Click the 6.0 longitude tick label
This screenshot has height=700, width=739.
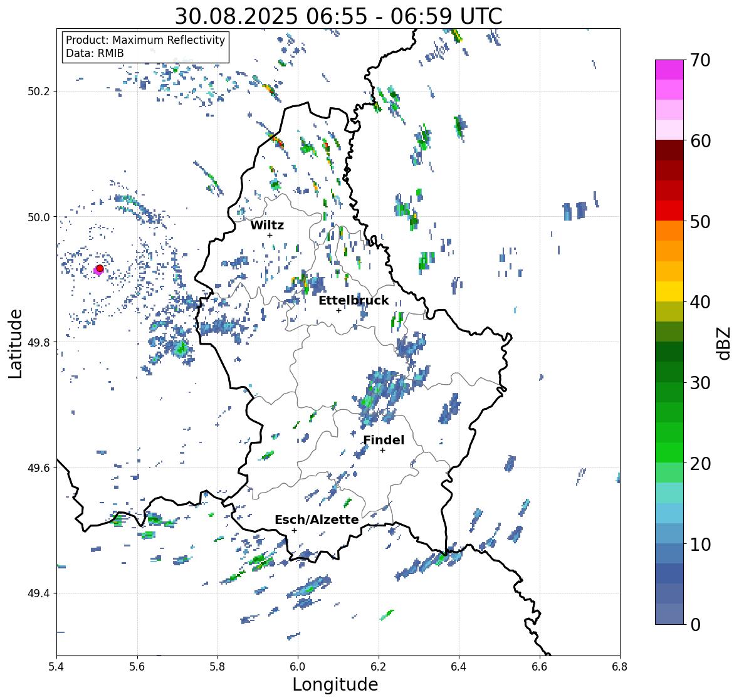[298, 667]
